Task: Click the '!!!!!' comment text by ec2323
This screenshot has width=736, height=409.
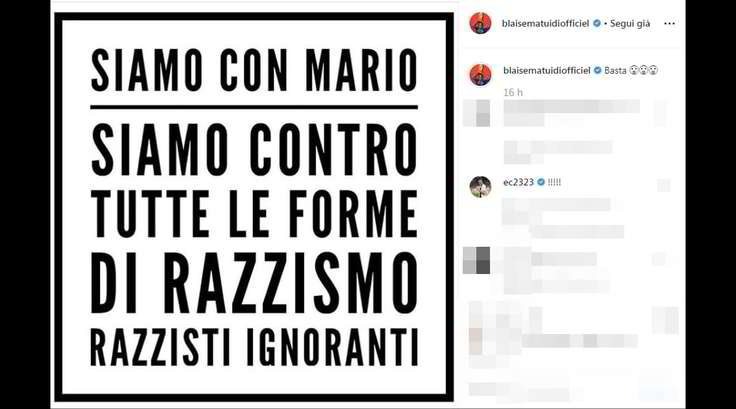Action: (554, 182)
